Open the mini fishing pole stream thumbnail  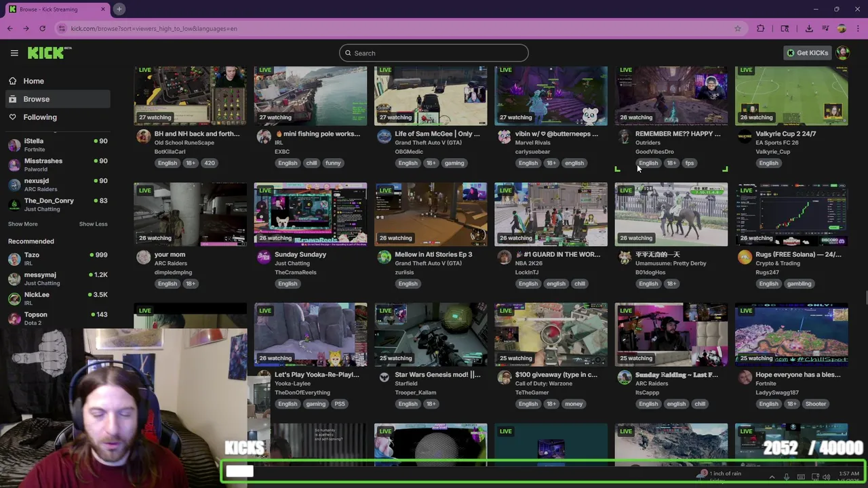311,96
